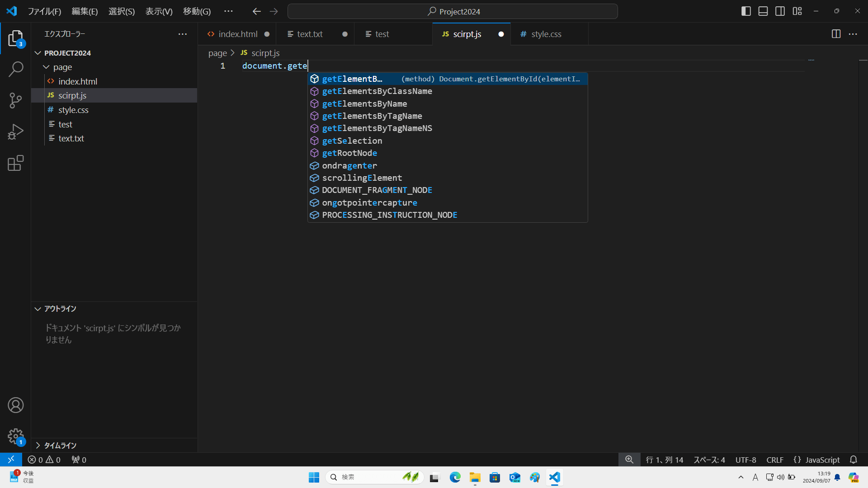
Task: Open notifications bell in status bar
Action: coord(854,460)
